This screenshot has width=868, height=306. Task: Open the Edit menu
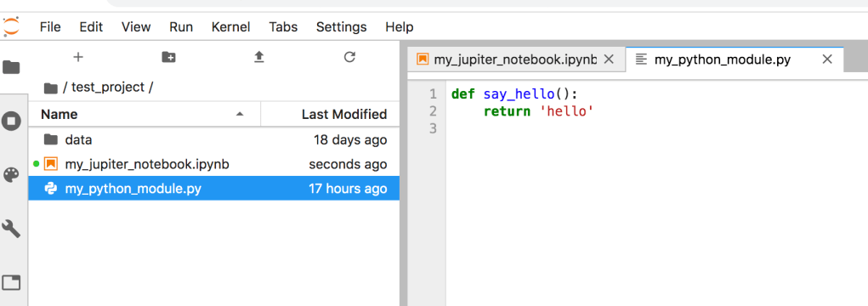(x=91, y=26)
